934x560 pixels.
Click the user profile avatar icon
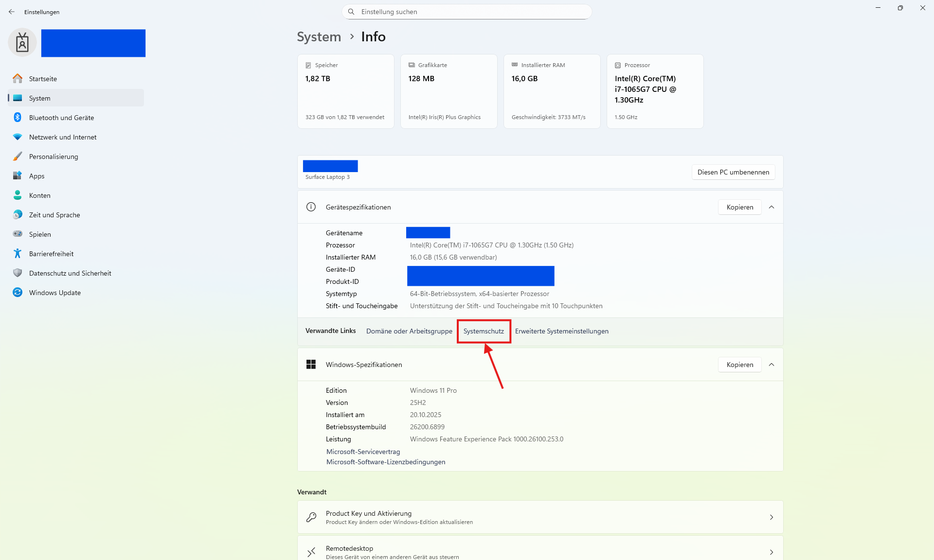[22, 43]
